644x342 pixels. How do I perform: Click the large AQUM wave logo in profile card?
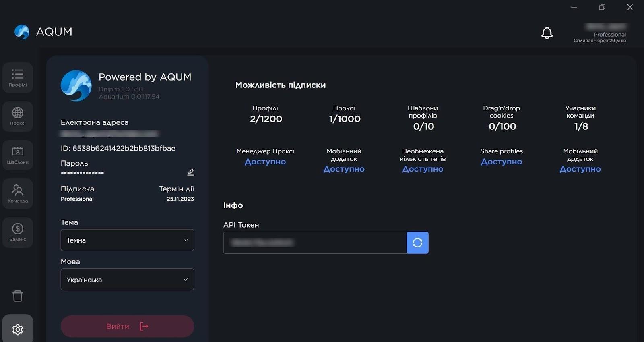[x=76, y=85]
